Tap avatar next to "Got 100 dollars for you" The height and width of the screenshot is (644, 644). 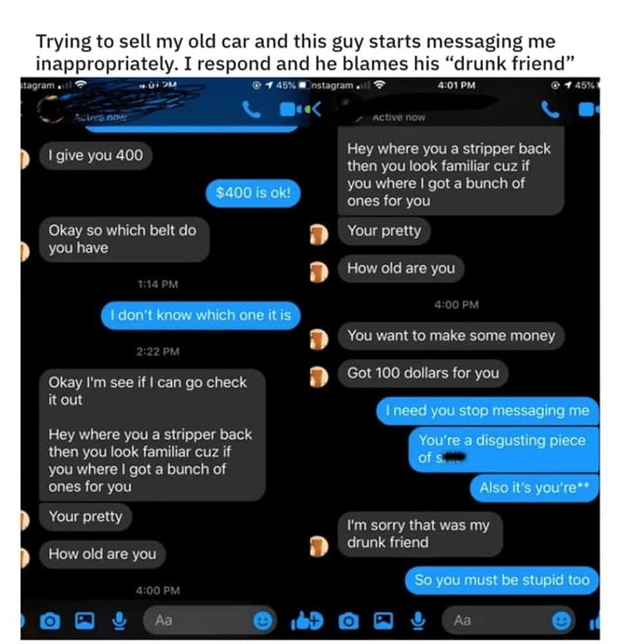[319, 377]
